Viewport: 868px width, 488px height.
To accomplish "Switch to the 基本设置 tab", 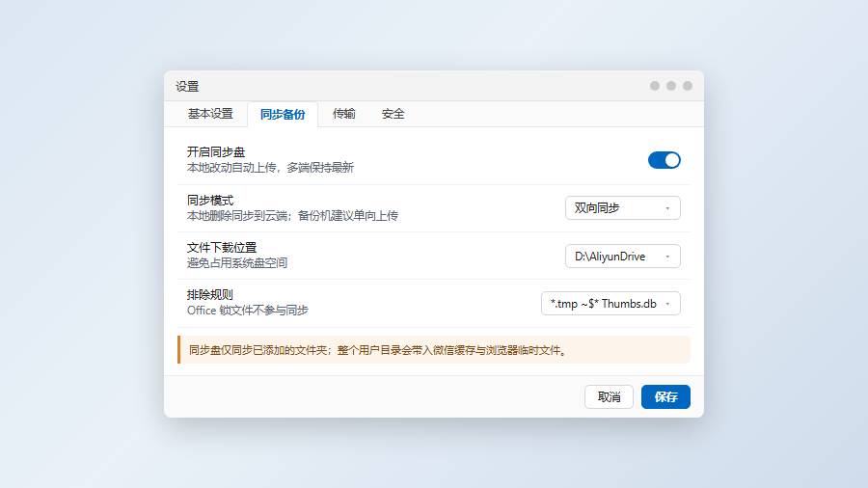I will pos(210,114).
